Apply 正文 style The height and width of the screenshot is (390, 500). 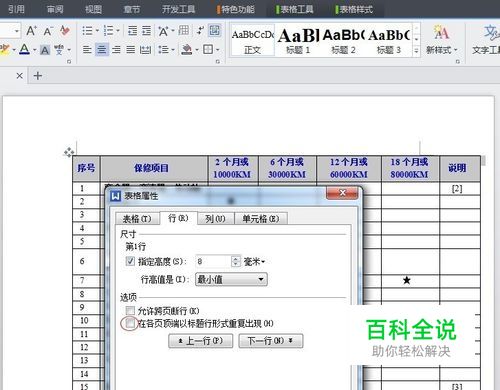tap(252, 40)
